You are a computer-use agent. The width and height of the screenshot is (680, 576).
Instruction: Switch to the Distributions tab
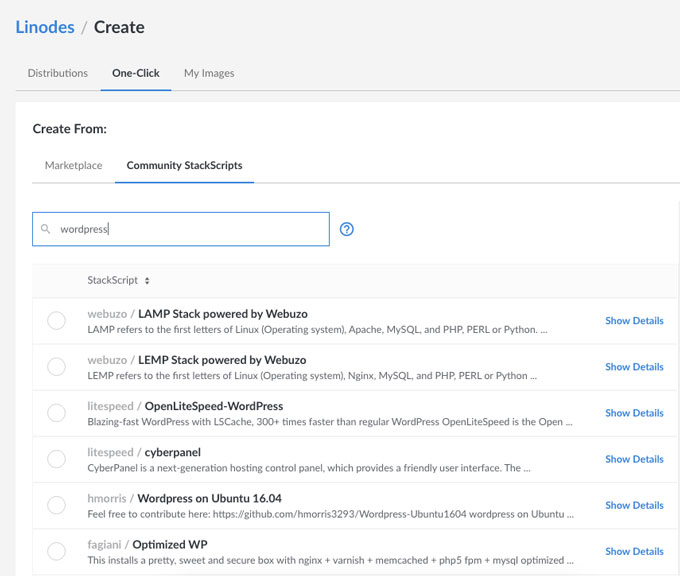tap(58, 73)
